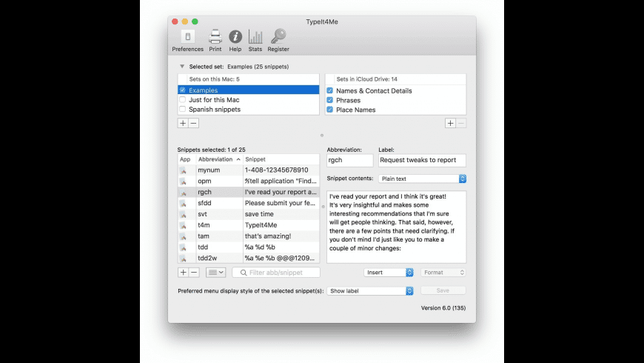
Task: Open the snippet list options dropdown
Action: coord(215,272)
